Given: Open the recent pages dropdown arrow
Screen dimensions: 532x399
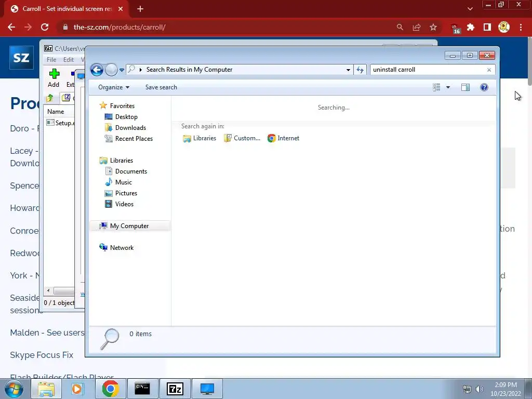Looking at the screenshot, I should (x=122, y=70).
